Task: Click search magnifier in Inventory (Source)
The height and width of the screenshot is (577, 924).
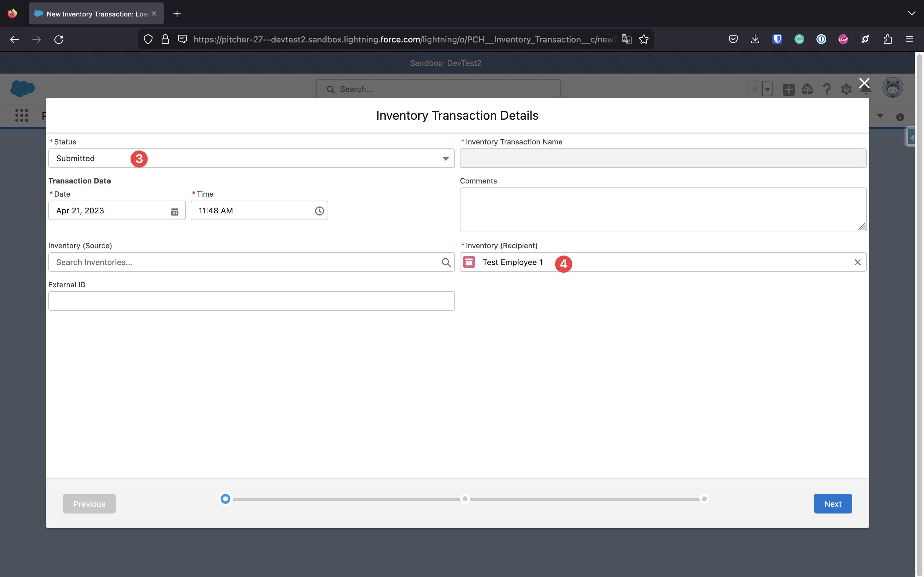Action: pyautogui.click(x=446, y=263)
